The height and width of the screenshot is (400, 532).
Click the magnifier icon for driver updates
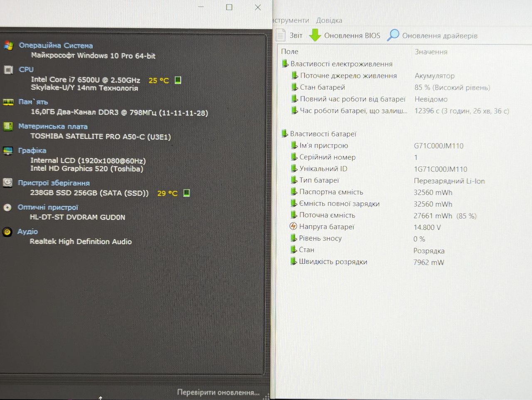393,35
